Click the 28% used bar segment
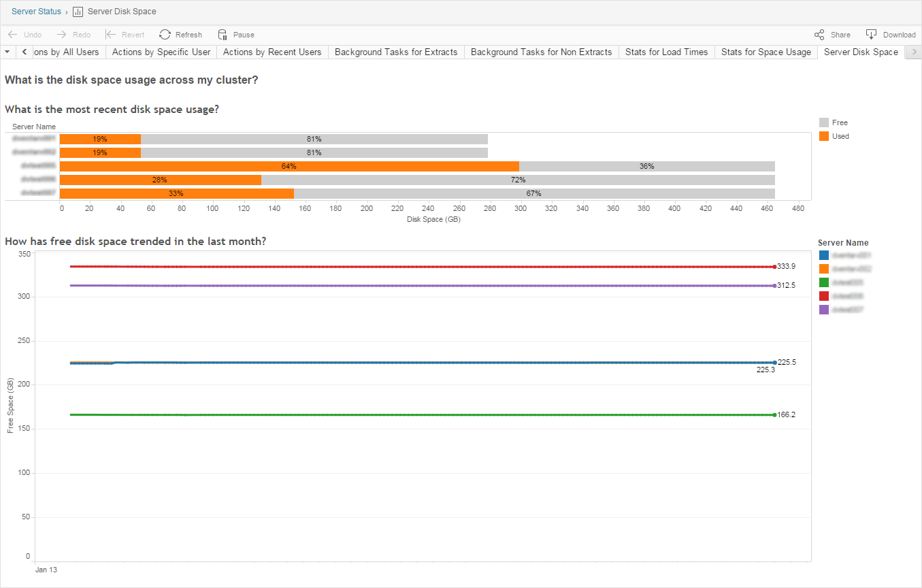This screenshot has height=588, width=922. (161, 180)
